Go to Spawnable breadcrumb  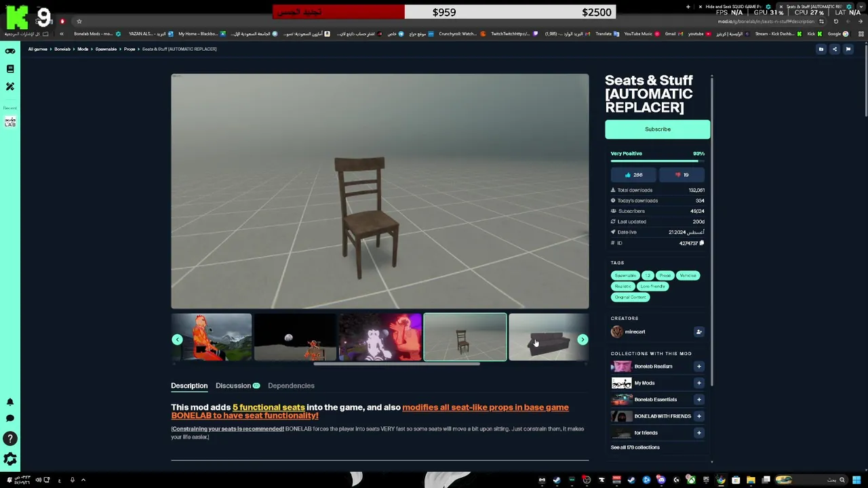106,49
